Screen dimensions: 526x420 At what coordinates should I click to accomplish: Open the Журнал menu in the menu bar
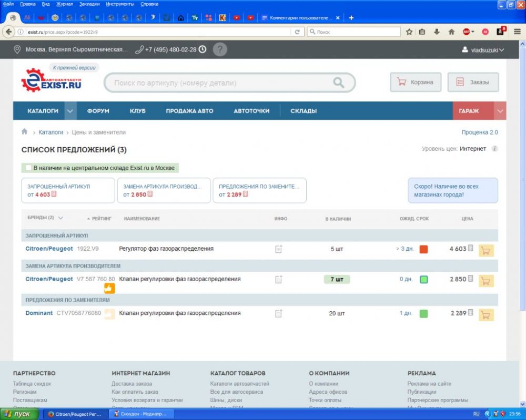[65, 4]
